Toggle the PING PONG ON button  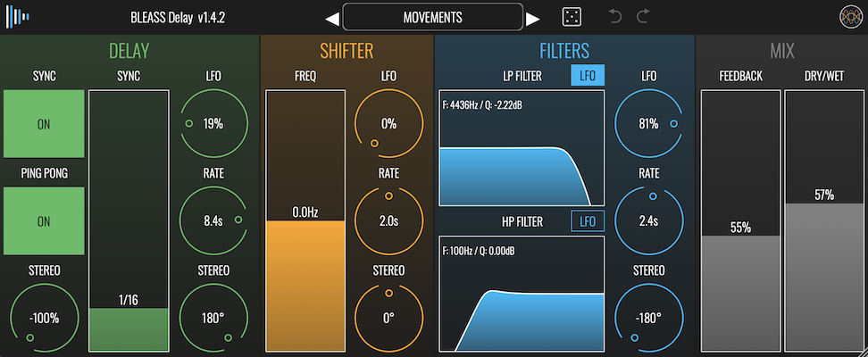tap(44, 220)
